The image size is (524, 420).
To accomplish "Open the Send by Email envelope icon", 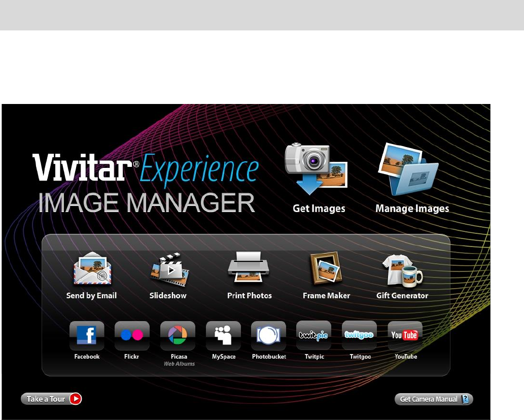I will coord(92,269).
